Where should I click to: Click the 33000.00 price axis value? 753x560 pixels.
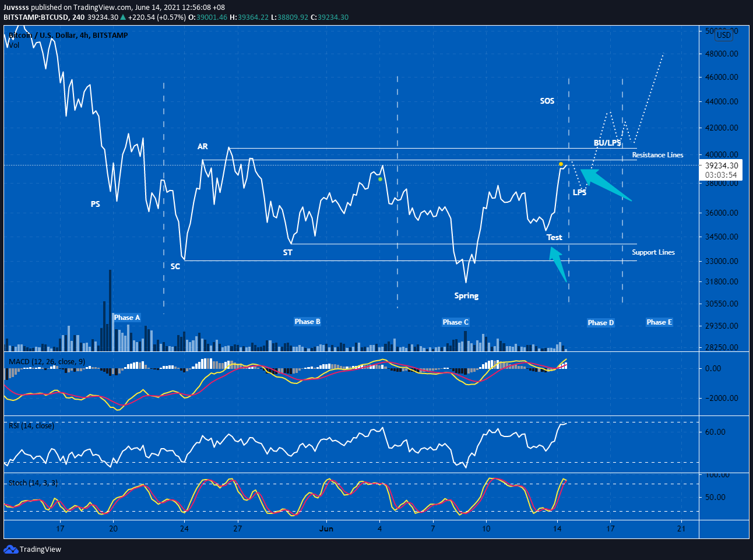coord(722,261)
